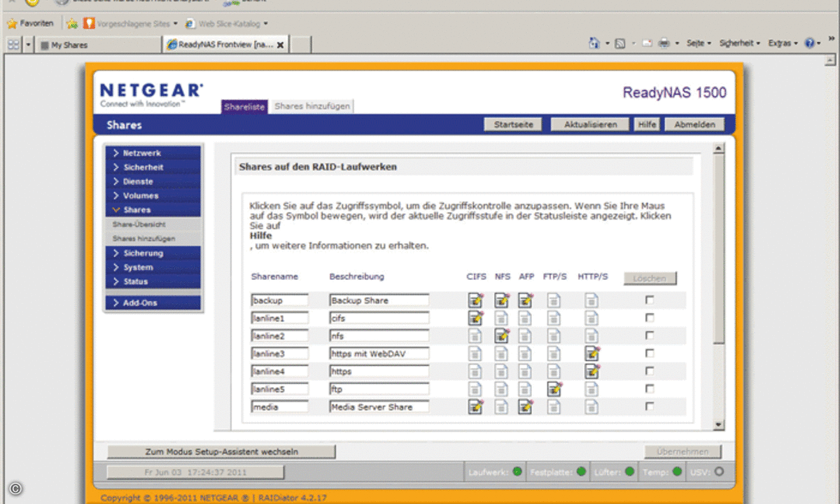The image size is (840, 504).
Task: Switch to the My Shares browser tab
Action: coord(98,45)
